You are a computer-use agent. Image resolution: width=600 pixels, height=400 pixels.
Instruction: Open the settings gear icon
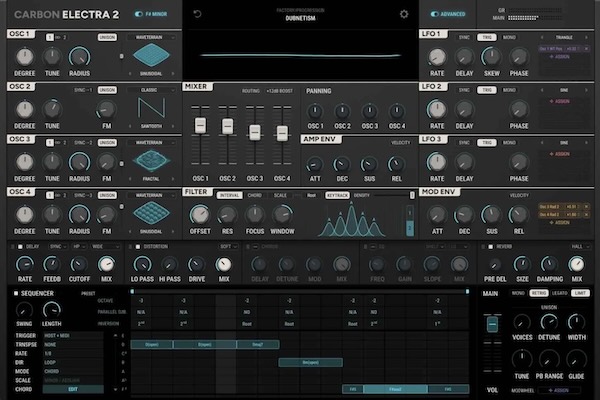pyautogui.click(x=404, y=14)
